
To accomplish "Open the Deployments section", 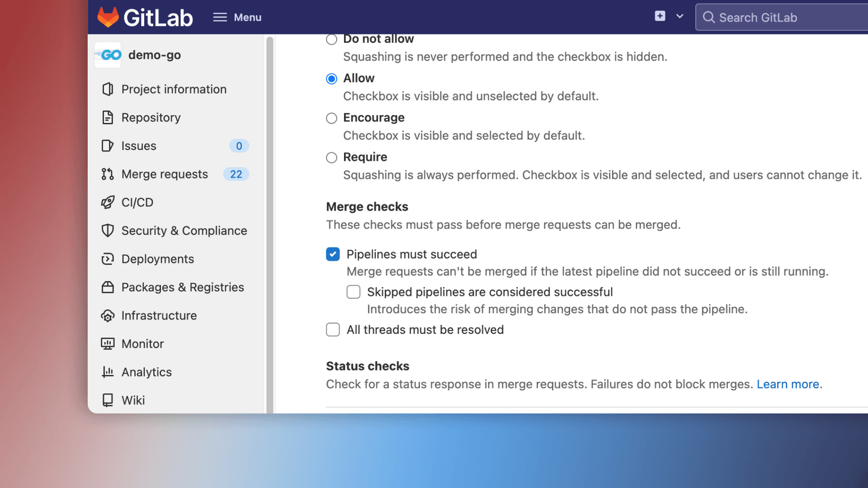I will 158,259.
